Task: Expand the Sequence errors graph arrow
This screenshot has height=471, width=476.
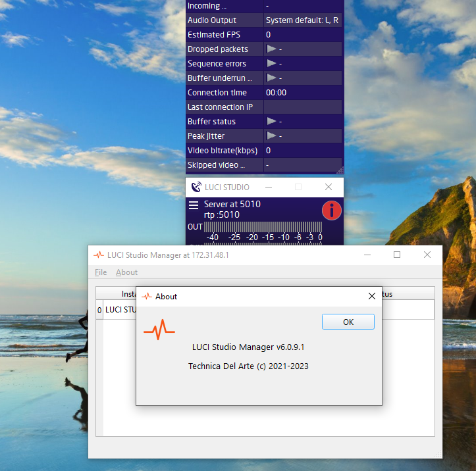Action: [271, 63]
